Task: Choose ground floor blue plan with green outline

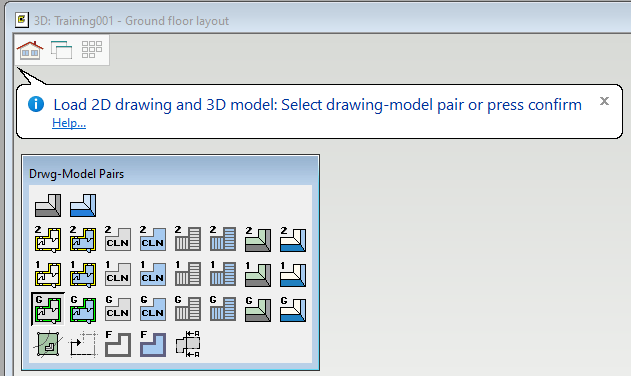Action: 83,309
